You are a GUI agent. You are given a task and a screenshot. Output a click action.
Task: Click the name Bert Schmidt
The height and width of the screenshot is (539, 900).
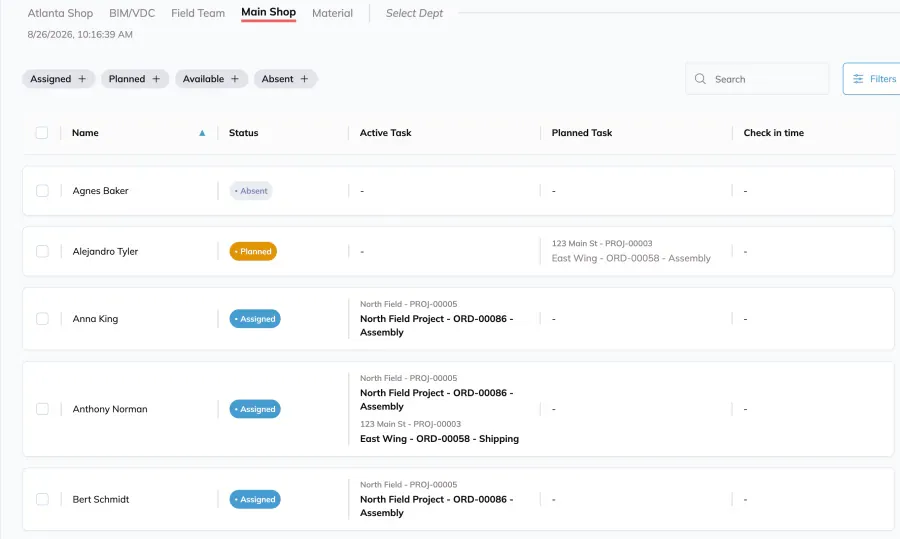click(x=101, y=499)
